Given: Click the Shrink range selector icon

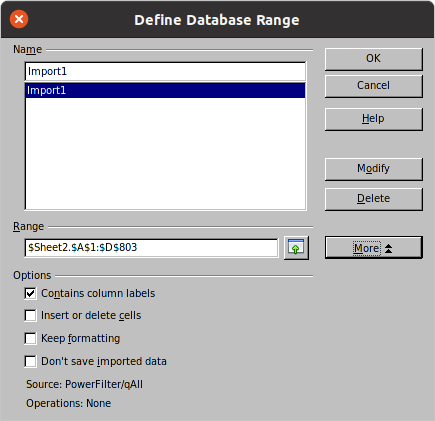Looking at the screenshot, I should [x=296, y=248].
